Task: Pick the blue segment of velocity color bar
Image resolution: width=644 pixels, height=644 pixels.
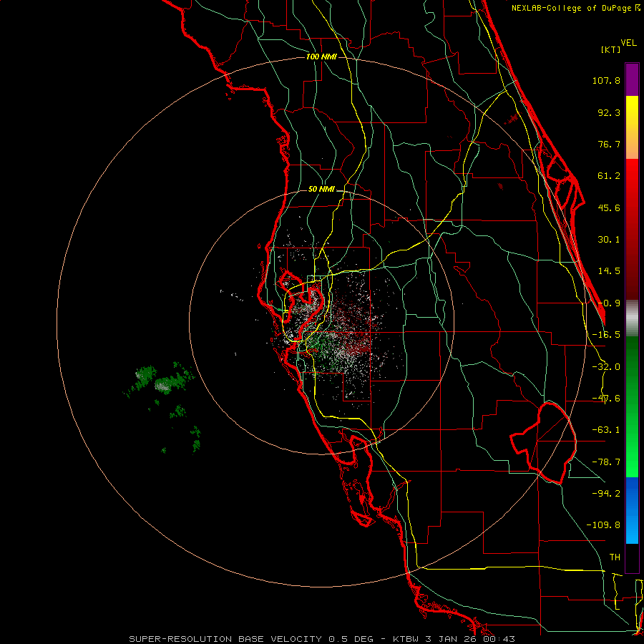Action: click(632, 510)
